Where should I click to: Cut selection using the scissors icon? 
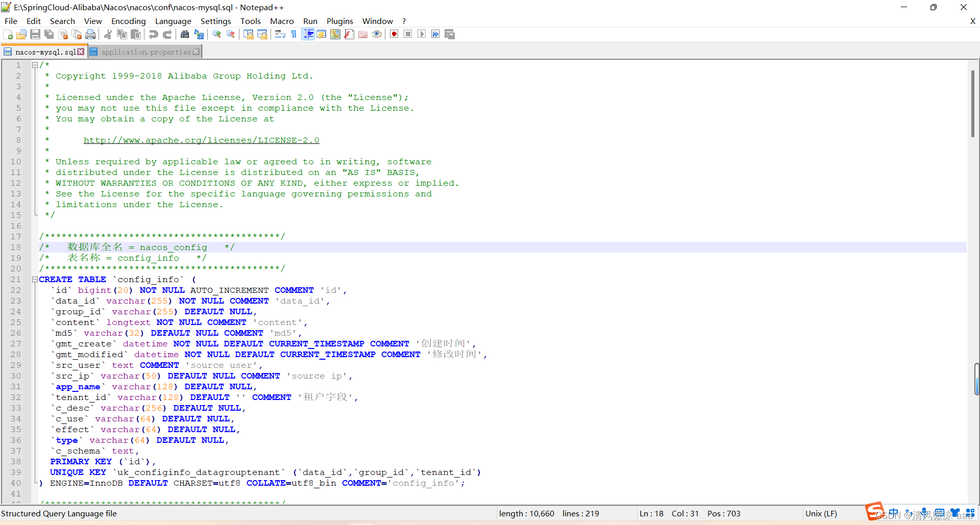click(x=108, y=34)
